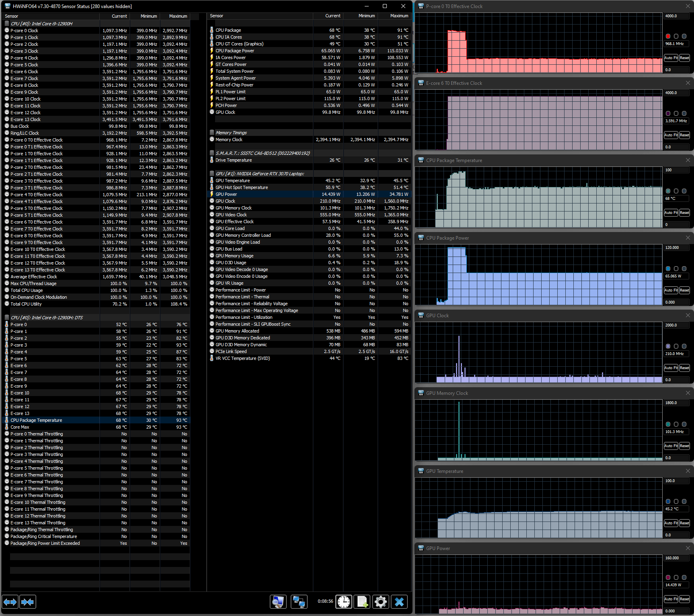Screen dimensions: 694x616
Task: Click Auto Fit in GPU Clock graph
Action: coord(671,368)
